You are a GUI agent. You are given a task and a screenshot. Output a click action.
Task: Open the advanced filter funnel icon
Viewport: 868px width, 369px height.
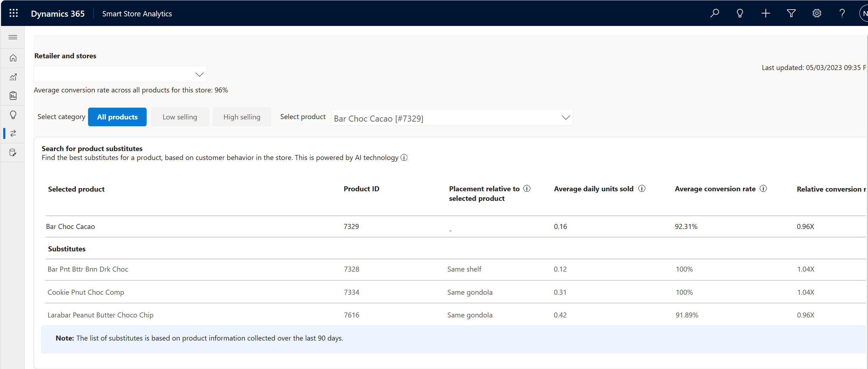click(791, 13)
